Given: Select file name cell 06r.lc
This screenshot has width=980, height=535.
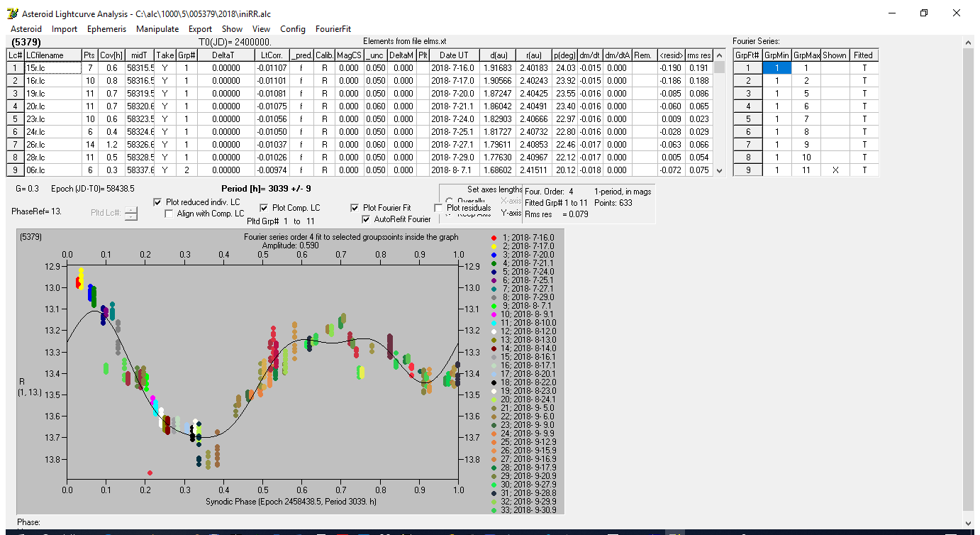Looking at the screenshot, I should click(52, 170).
